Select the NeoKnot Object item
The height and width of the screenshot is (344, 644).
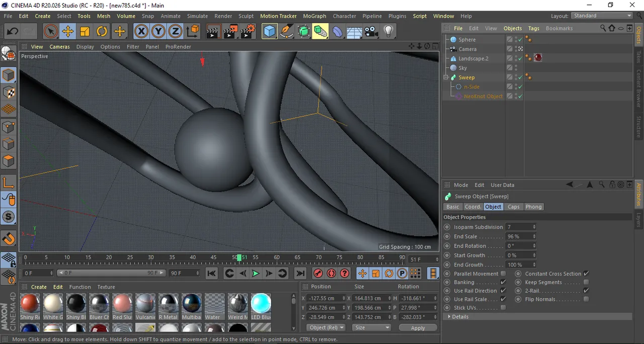483,96
